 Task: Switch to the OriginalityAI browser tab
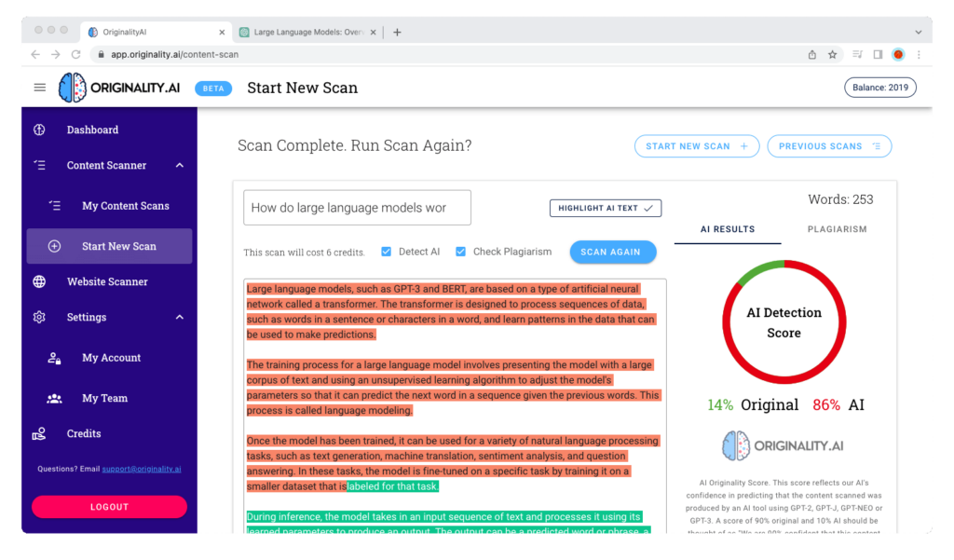157,33
